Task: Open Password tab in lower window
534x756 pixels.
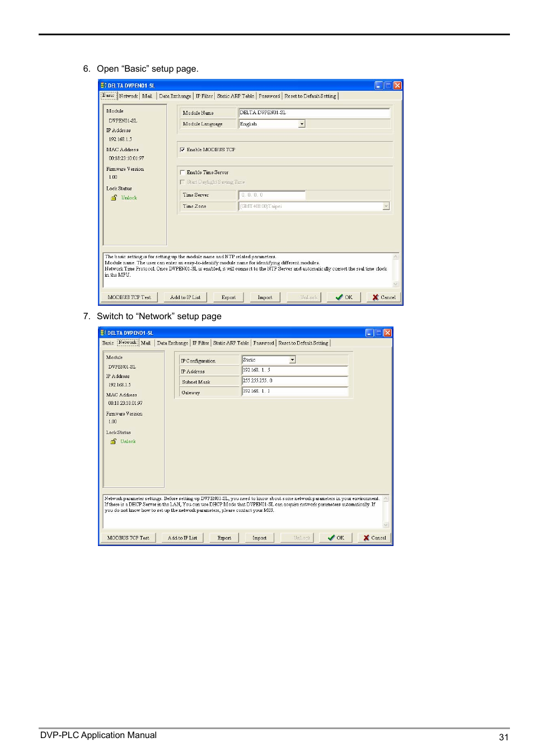Action: pyautogui.click(x=264, y=343)
